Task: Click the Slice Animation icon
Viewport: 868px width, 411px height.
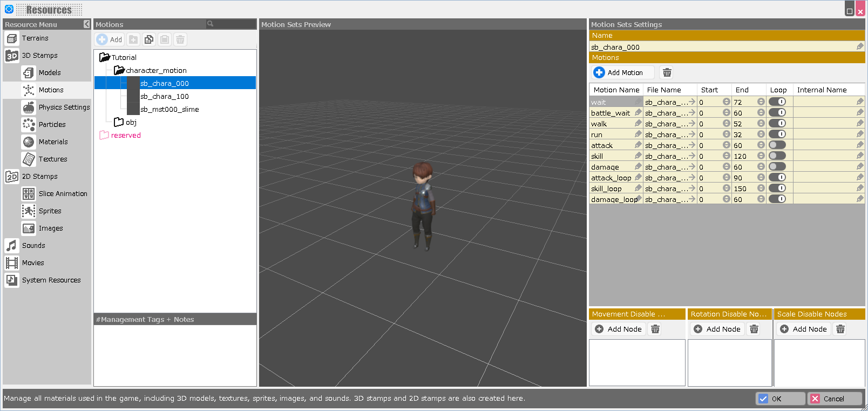Action: 29,194
